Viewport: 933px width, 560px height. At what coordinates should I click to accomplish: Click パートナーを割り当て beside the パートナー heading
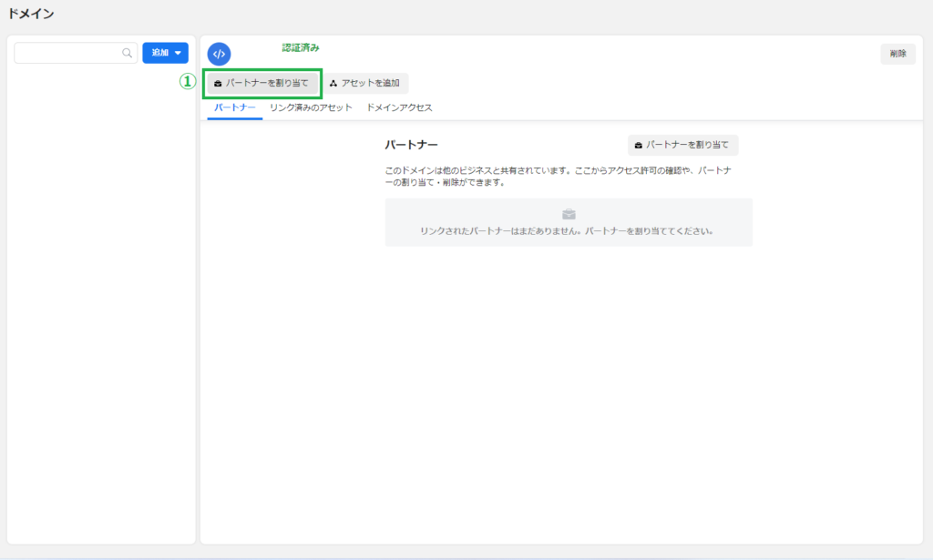tap(682, 145)
